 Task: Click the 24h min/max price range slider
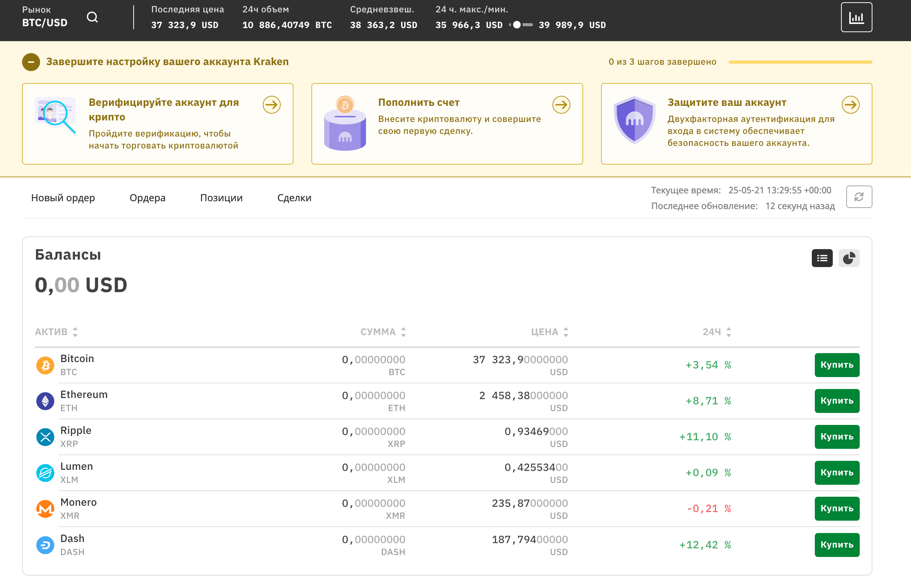pyautogui.click(x=521, y=25)
